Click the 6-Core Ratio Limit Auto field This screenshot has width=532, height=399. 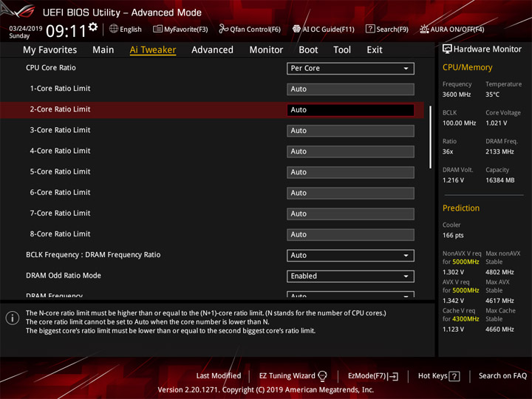click(x=350, y=193)
